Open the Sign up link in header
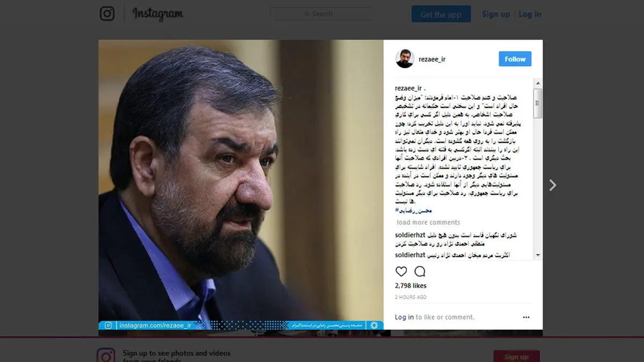The height and width of the screenshot is (362, 644). [x=496, y=14]
